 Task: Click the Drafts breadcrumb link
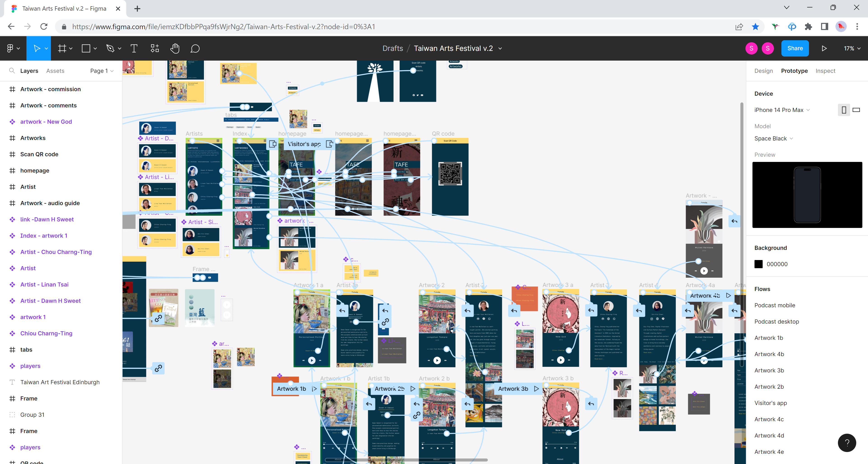[393, 49]
